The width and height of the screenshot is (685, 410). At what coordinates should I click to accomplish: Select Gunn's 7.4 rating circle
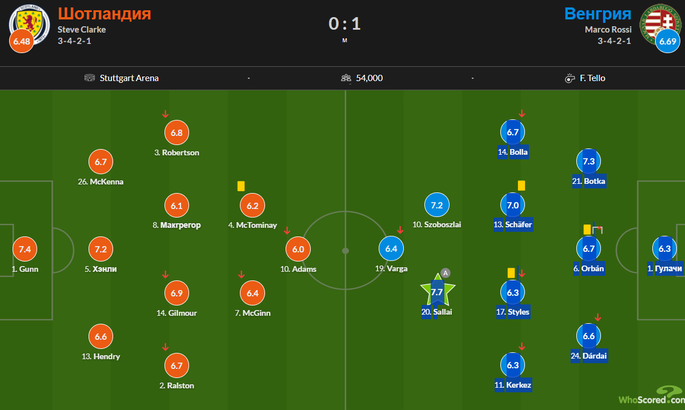tap(25, 249)
